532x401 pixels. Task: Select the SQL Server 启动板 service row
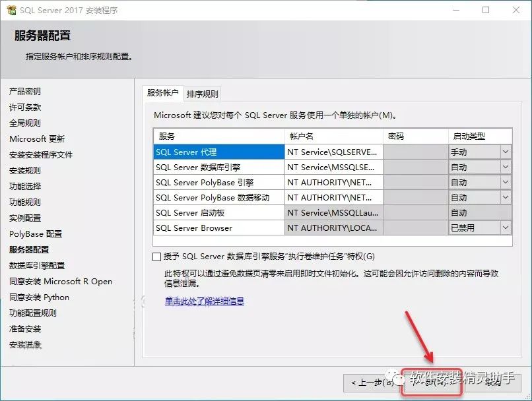[x=219, y=212]
